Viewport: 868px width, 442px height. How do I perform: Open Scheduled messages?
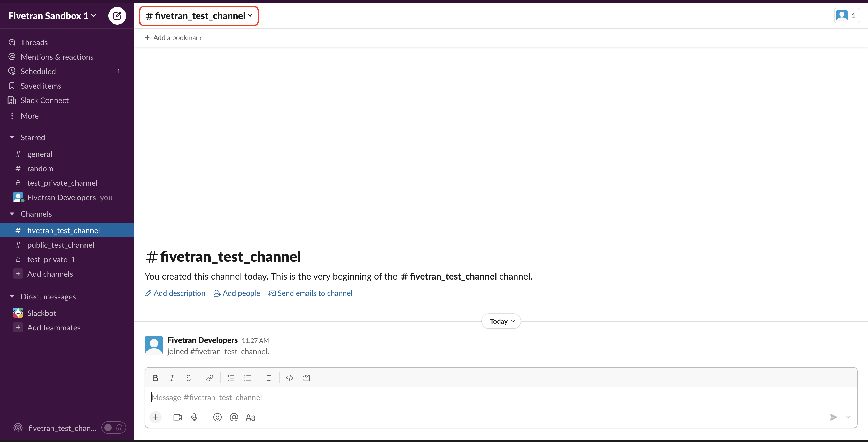tap(67, 71)
